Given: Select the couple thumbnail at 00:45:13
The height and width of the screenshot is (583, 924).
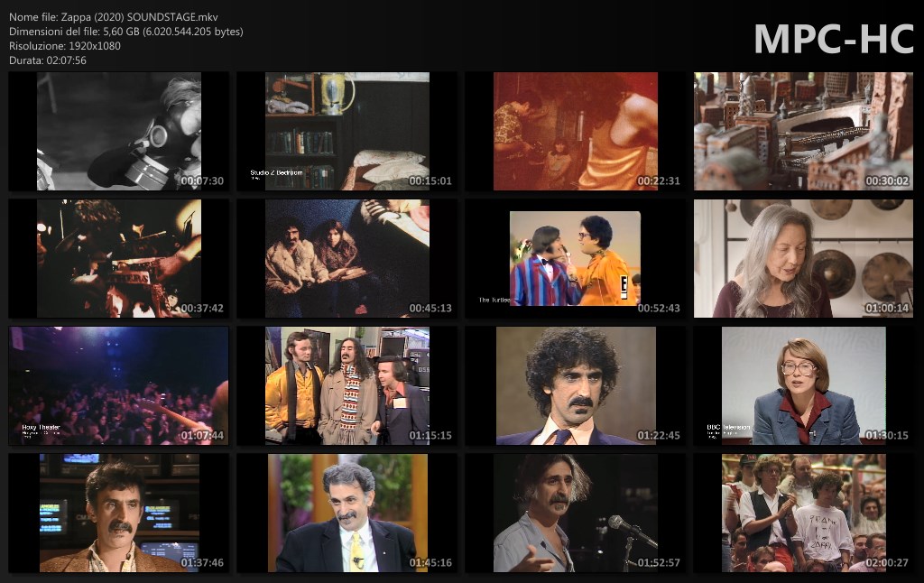Looking at the screenshot, I should pyautogui.click(x=347, y=259).
